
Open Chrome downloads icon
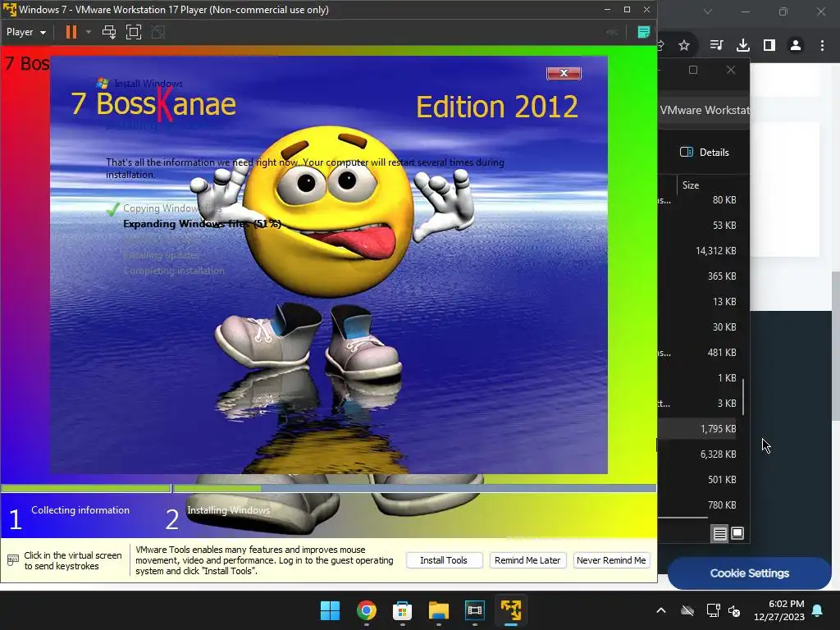tap(742, 46)
